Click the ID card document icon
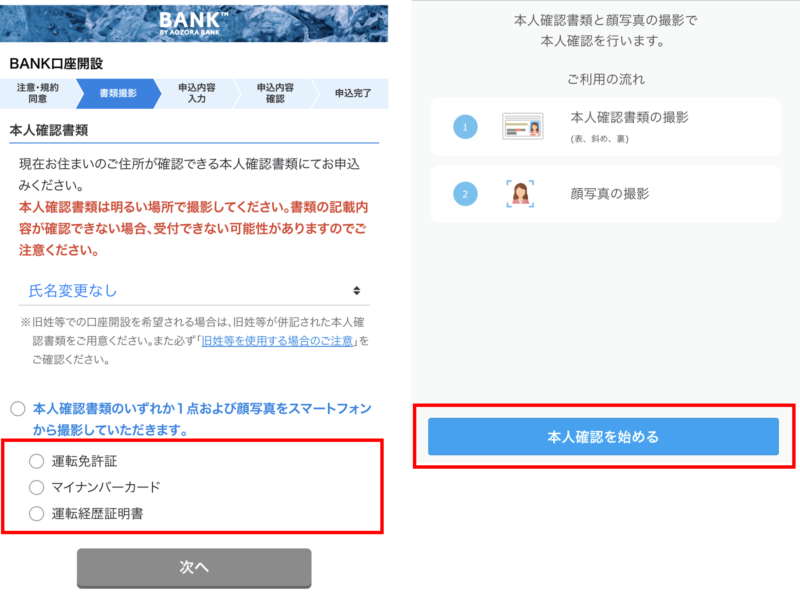 pyautogui.click(x=522, y=126)
